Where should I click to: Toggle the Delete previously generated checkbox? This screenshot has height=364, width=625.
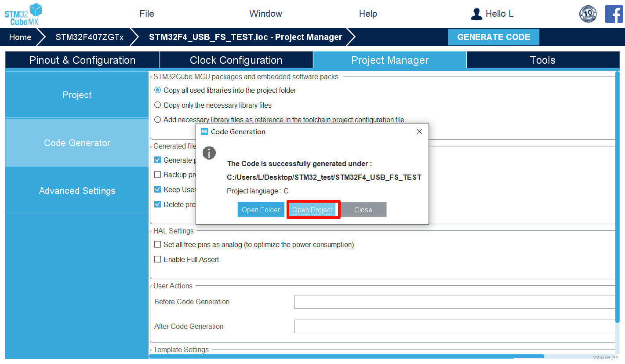(x=158, y=204)
